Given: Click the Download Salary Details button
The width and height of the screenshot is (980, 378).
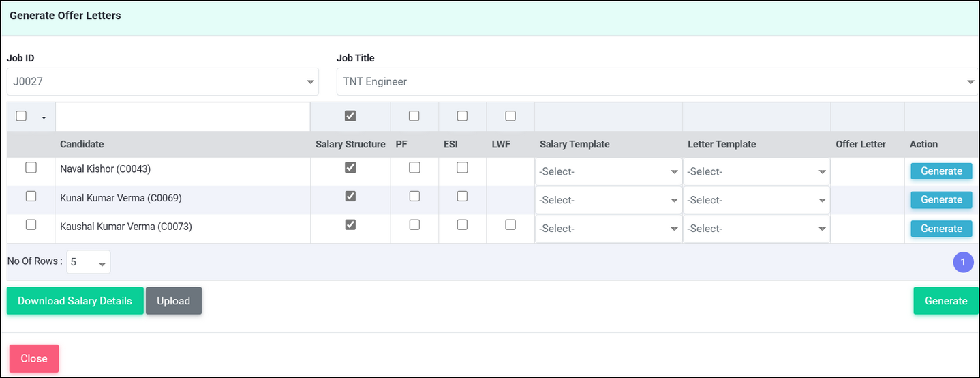Looking at the screenshot, I should (75, 301).
